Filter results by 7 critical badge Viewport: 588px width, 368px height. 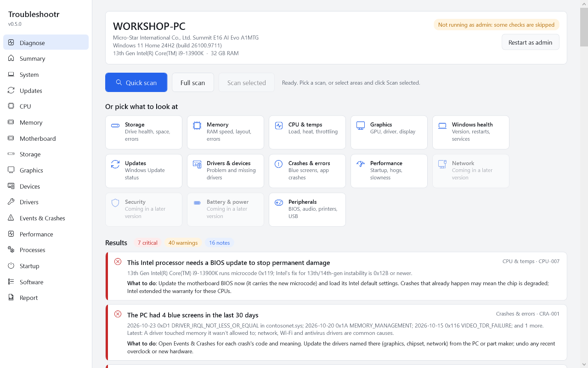point(147,243)
